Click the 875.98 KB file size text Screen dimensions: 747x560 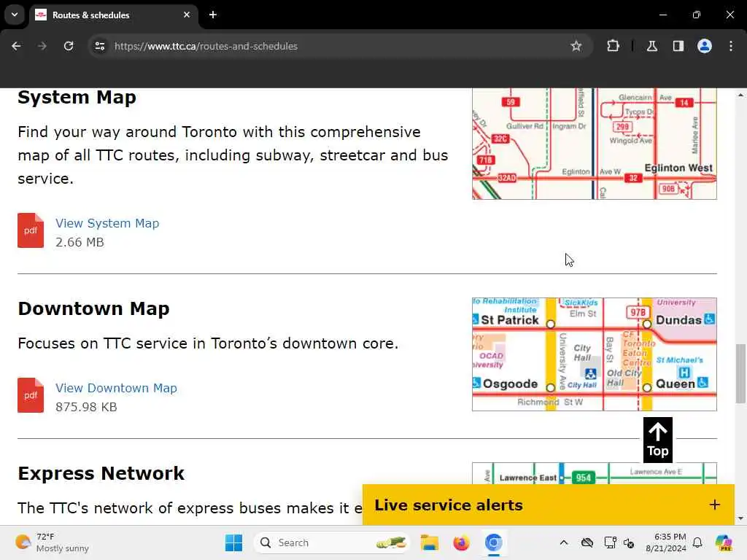[86, 407]
